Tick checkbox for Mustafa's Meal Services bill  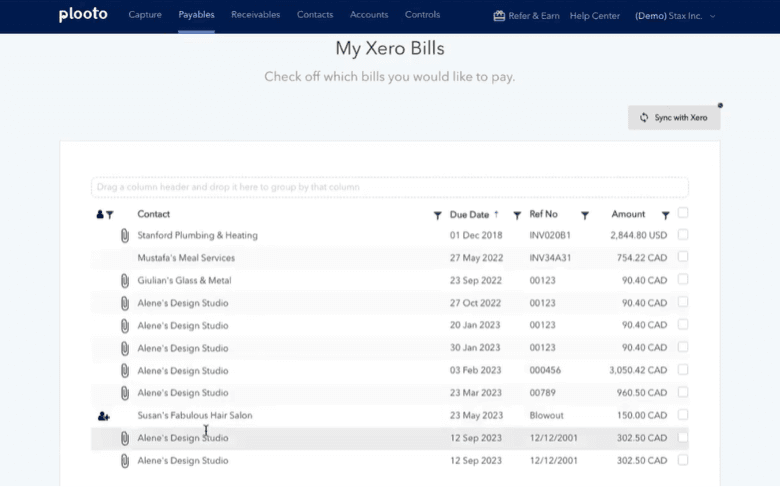click(683, 257)
